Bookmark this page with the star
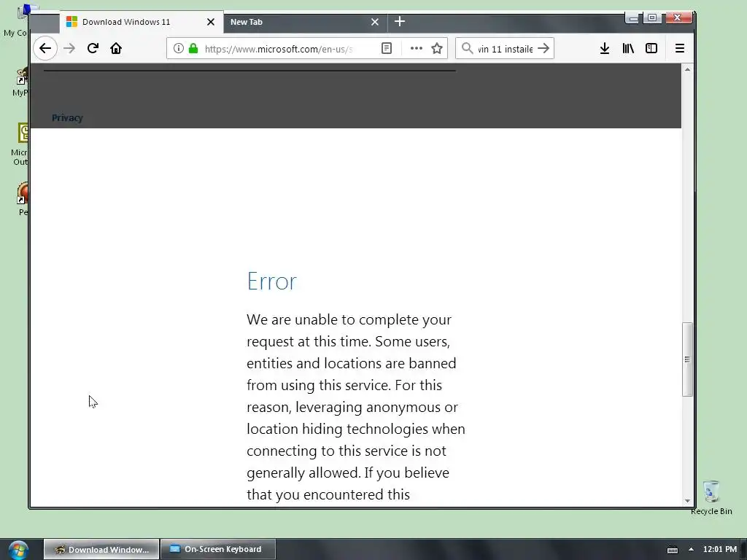This screenshot has height=560, width=747. (437, 48)
